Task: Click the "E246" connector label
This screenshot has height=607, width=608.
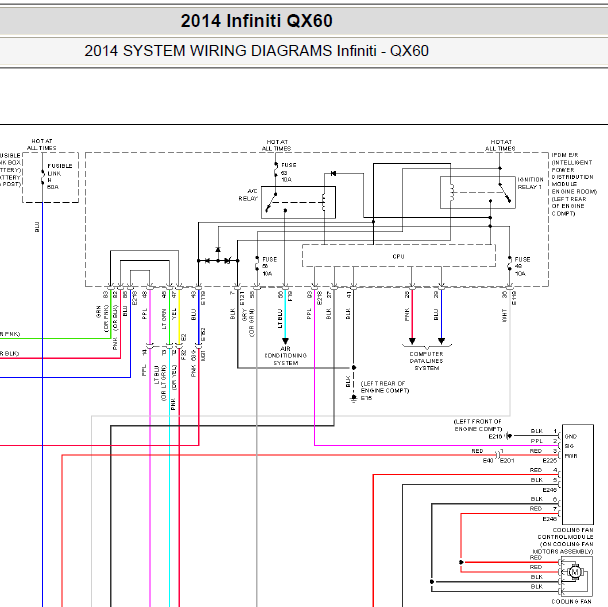Action: [549, 519]
